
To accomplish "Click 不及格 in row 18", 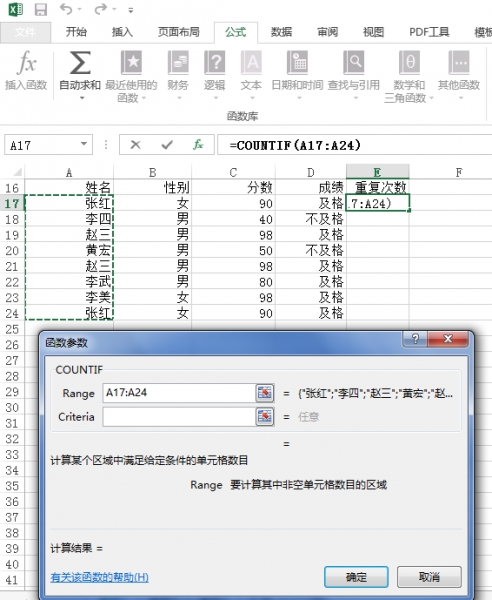I will 311,219.
